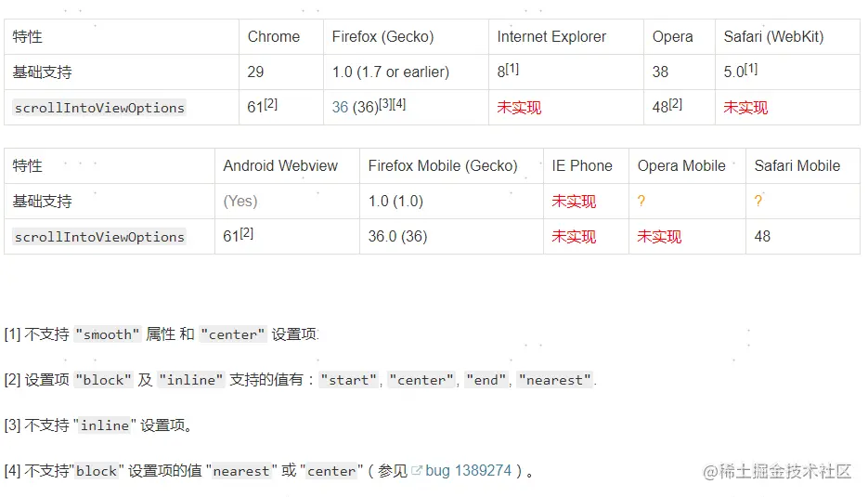Click the blue Firefox version 36 link
The width and height of the screenshot is (868, 497).
coord(340,108)
